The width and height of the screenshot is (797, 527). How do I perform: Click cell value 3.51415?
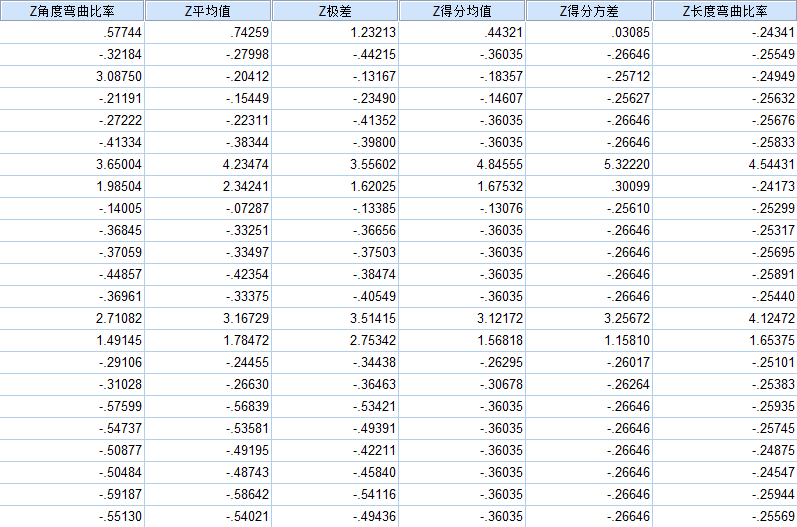pyautogui.click(x=373, y=318)
